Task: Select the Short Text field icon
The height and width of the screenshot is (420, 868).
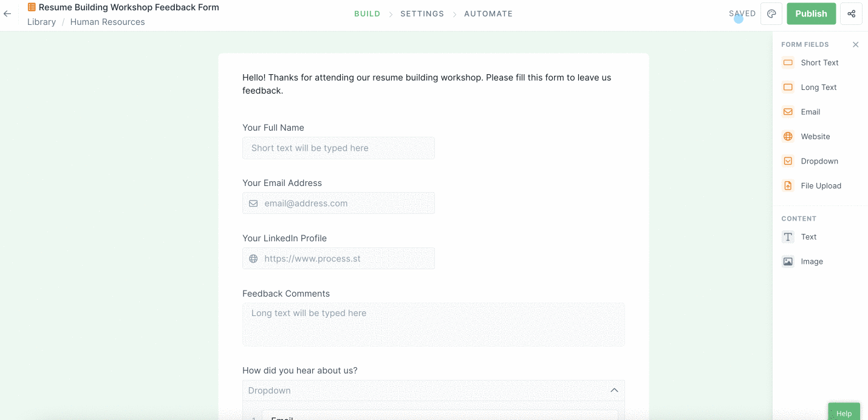Action: pos(788,63)
